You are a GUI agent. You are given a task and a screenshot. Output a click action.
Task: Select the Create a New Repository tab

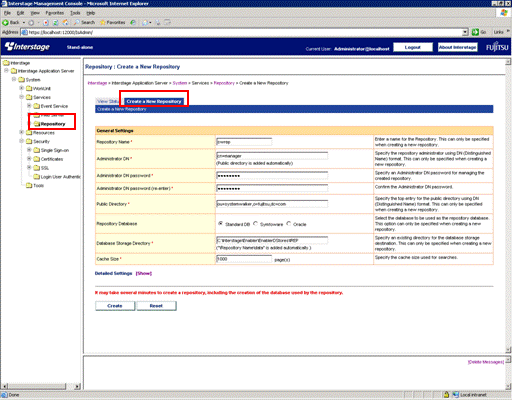(154, 101)
